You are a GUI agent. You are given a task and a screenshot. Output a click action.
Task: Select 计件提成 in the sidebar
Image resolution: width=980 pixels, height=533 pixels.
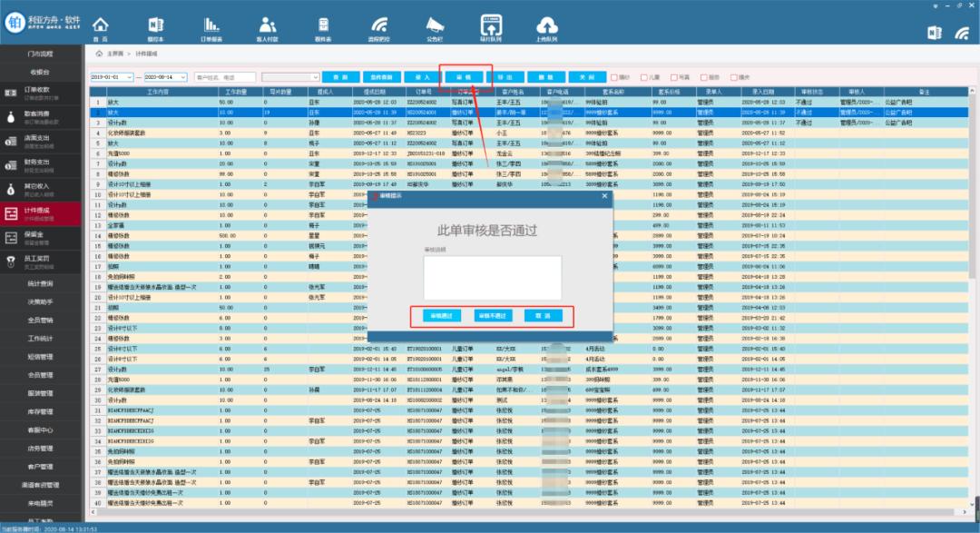[x=41, y=214]
